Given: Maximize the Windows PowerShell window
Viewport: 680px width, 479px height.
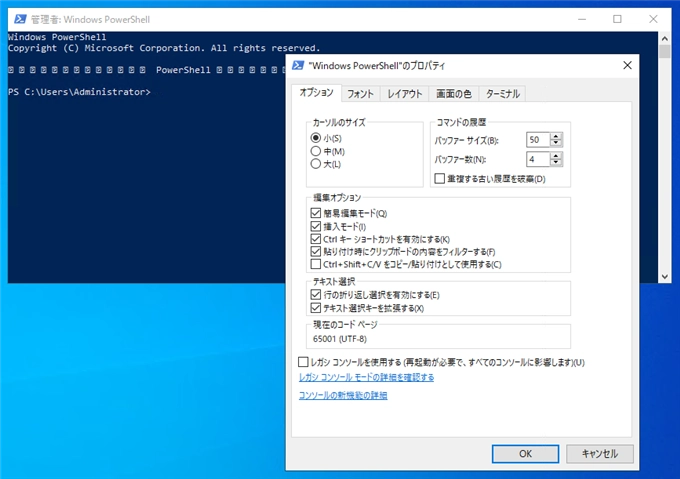Looking at the screenshot, I should point(617,19).
